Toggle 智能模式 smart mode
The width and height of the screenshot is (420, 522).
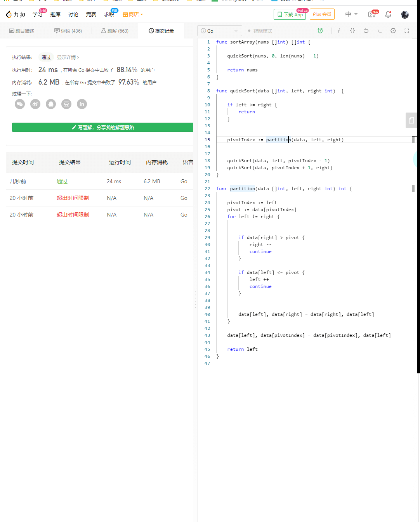click(x=260, y=31)
